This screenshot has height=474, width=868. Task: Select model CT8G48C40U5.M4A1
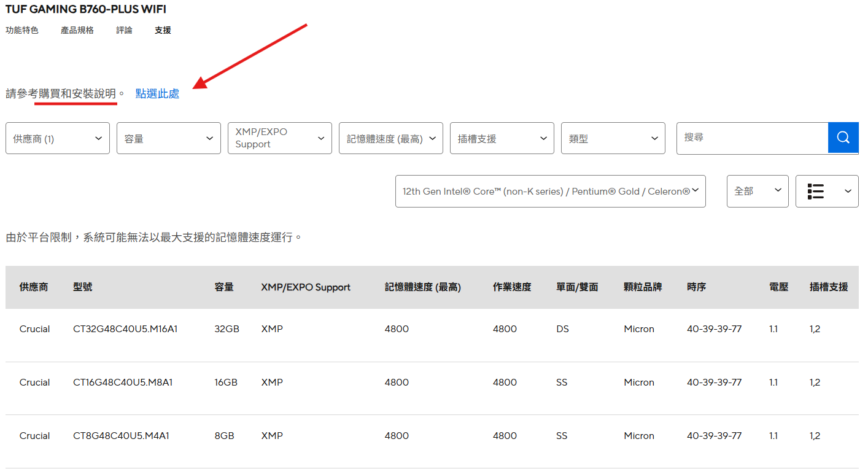click(x=121, y=436)
